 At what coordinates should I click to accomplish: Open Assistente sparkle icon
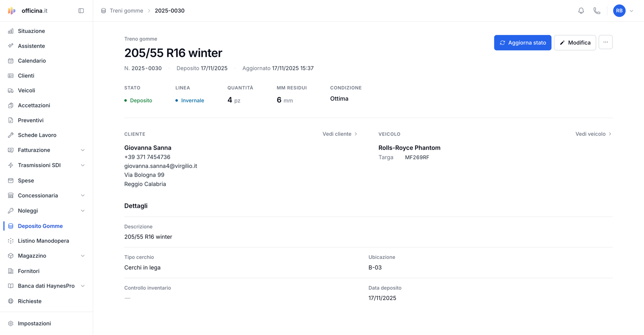[11, 46]
